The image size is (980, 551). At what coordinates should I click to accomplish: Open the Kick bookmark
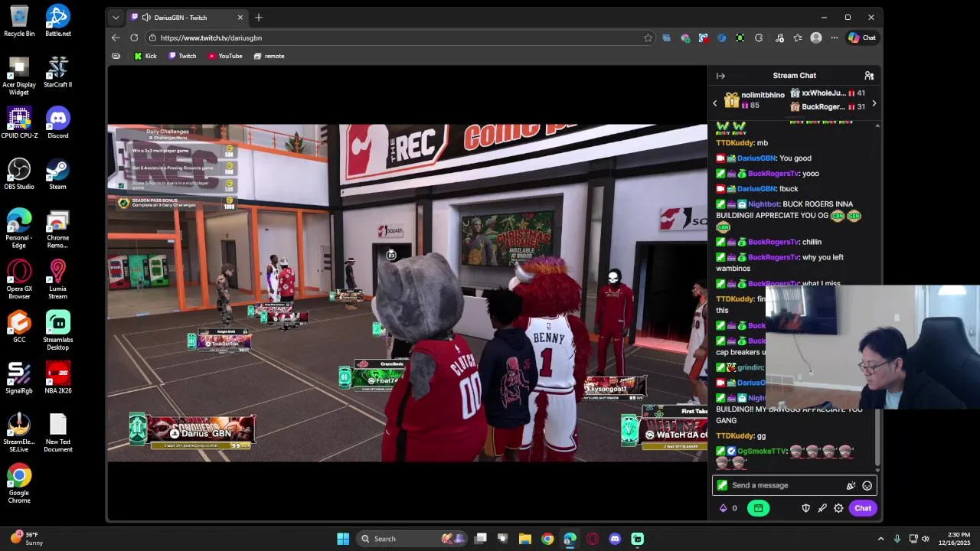tap(145, 56)
